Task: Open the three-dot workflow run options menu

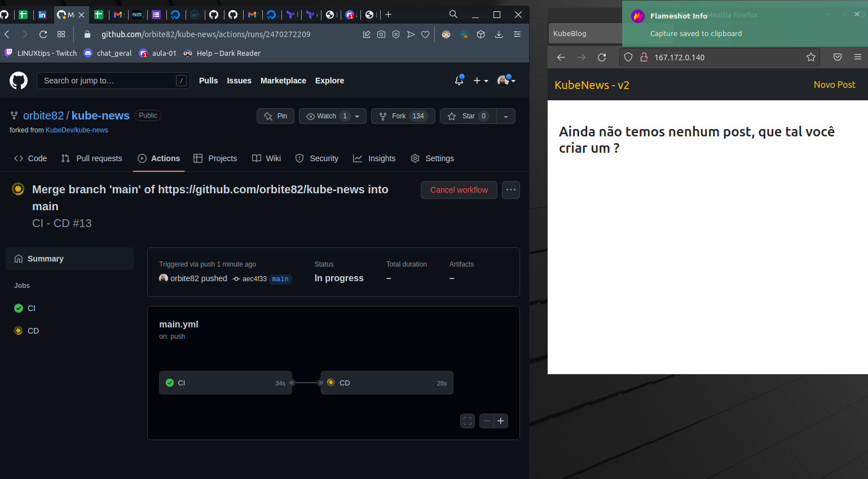Action: point(511,190)
